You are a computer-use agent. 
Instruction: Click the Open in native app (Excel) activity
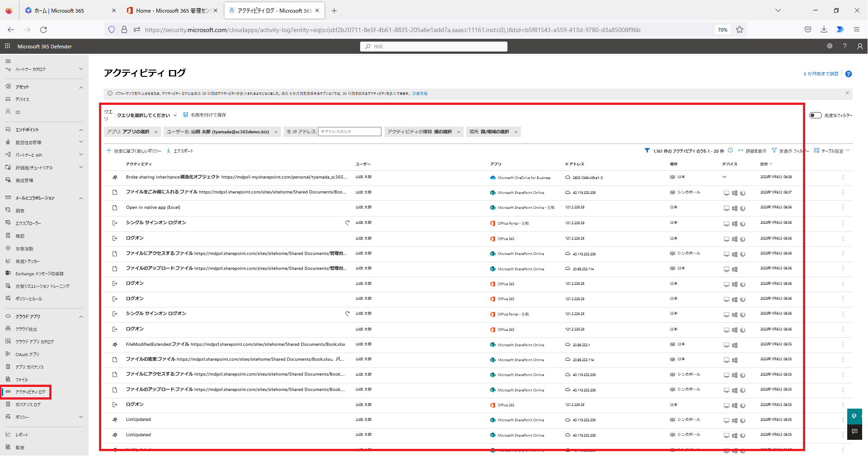[x=153, y=207]
